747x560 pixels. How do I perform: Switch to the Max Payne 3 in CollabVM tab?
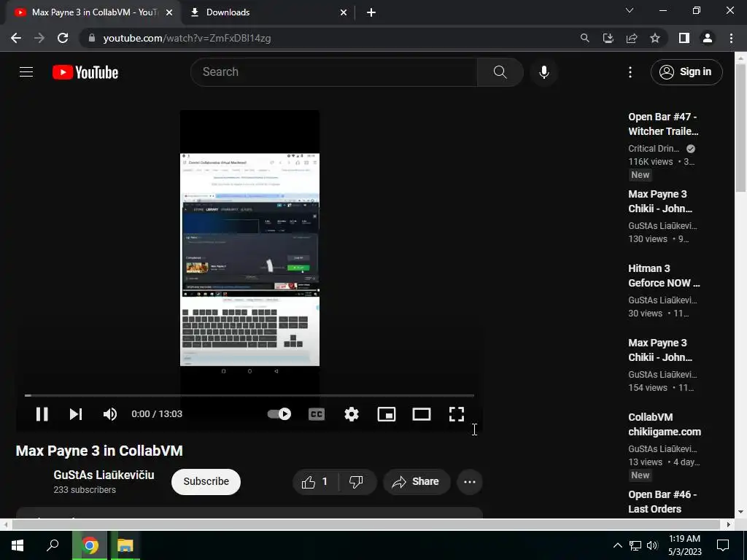coord(93,12)
